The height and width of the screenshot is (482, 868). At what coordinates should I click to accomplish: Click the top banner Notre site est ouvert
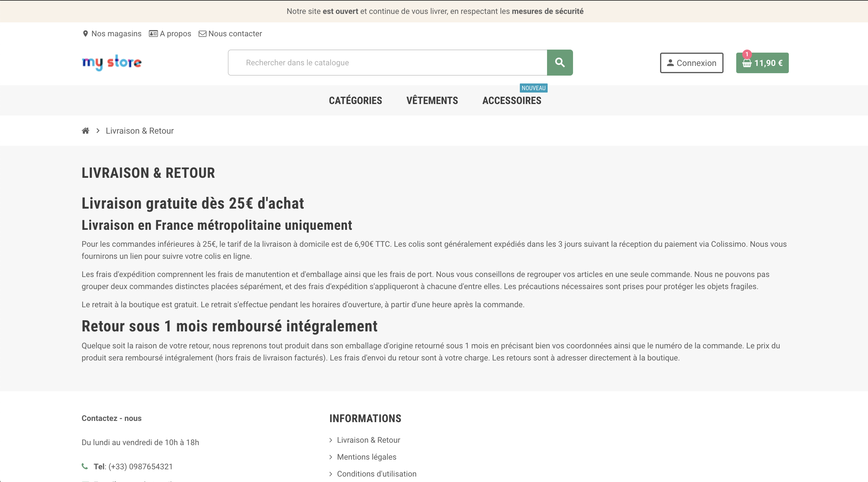tap(435, 11)
